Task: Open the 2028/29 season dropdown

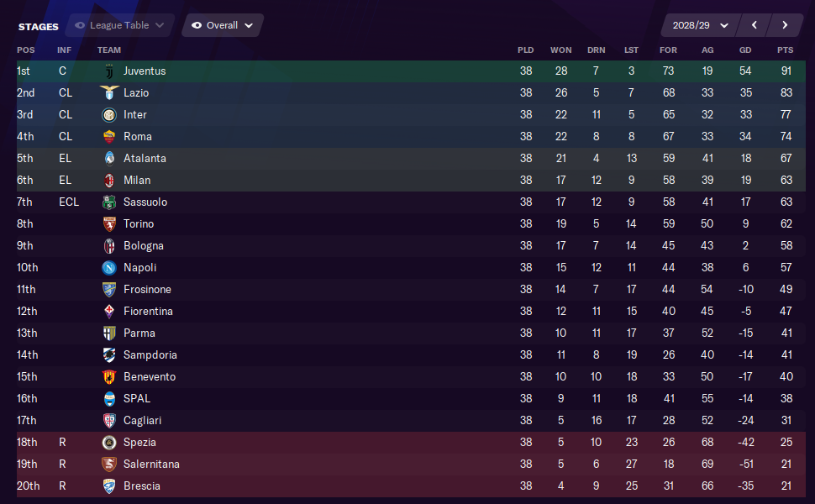Action: (700, 25)
